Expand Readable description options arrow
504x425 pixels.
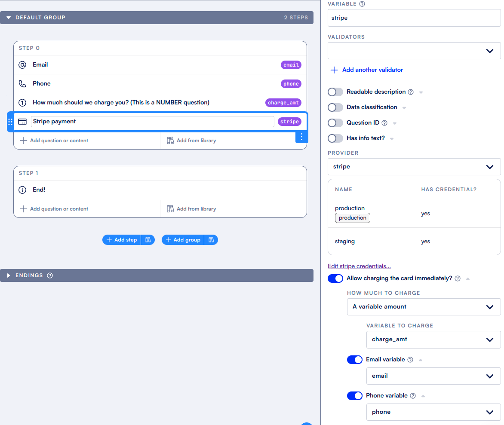(421, 92)
